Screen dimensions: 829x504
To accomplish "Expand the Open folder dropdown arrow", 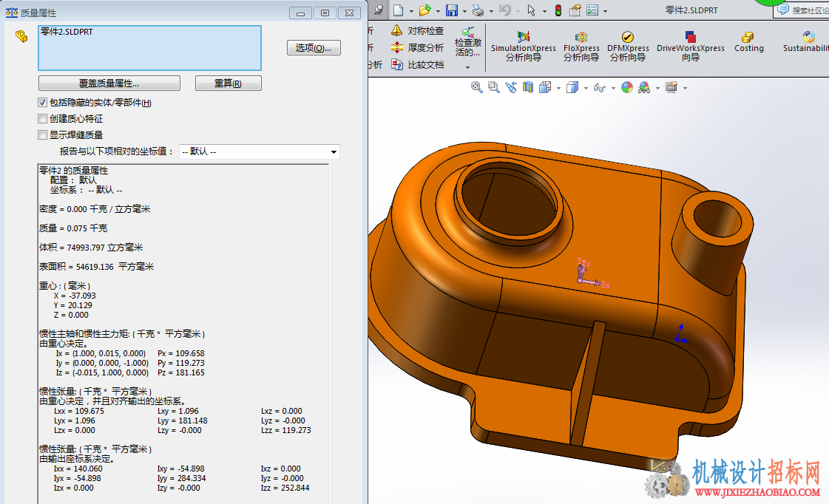I will pos(439,11).
